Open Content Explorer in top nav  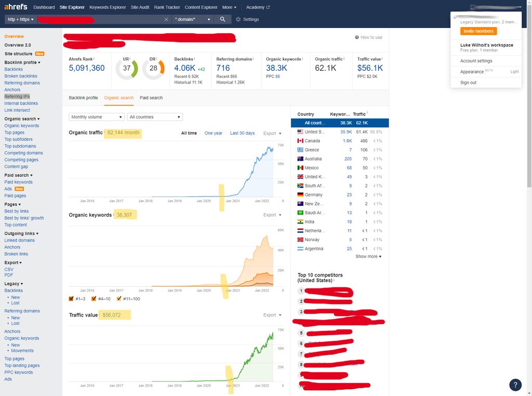pyautogui.click(x=201, y=7)
